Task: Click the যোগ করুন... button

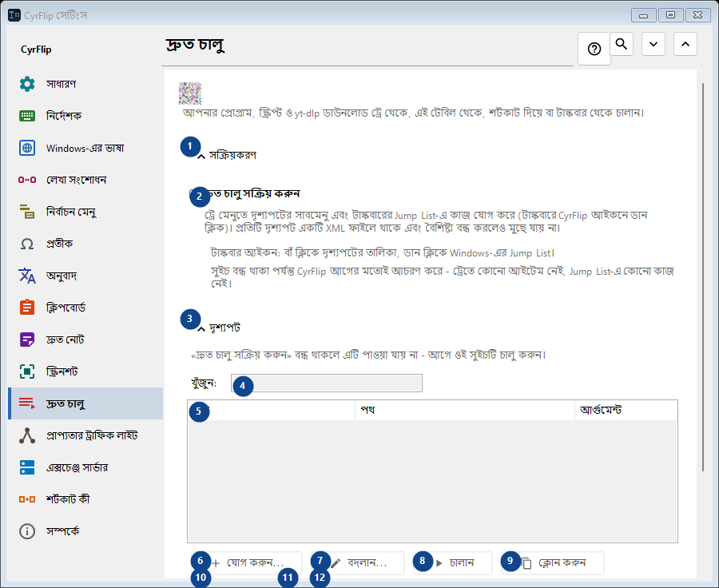Action: click(x=247, y=562)
